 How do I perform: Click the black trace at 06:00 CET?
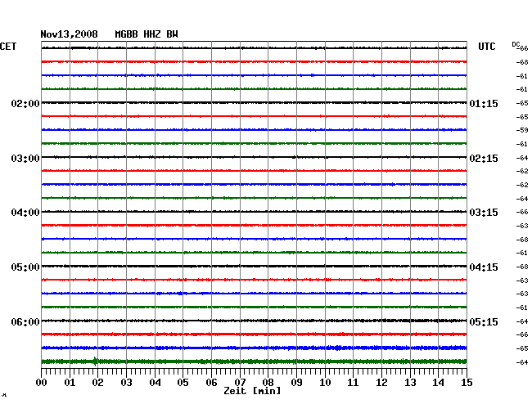(x=254, y=321)
